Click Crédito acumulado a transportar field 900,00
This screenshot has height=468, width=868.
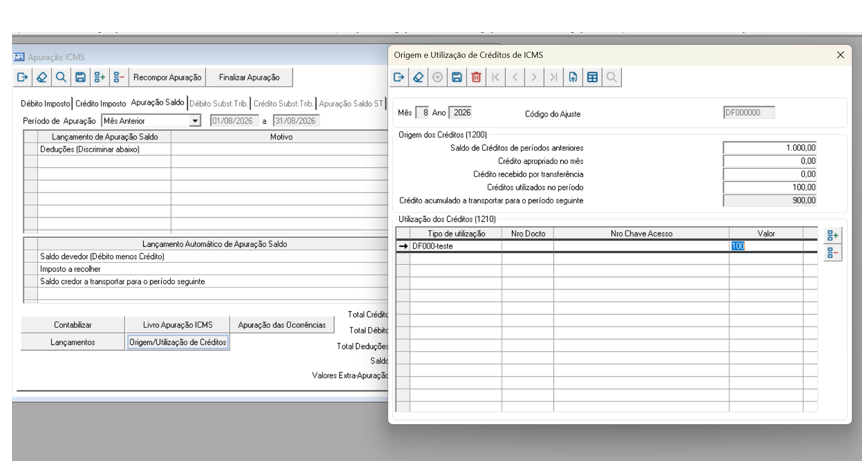tap(769, 200)
